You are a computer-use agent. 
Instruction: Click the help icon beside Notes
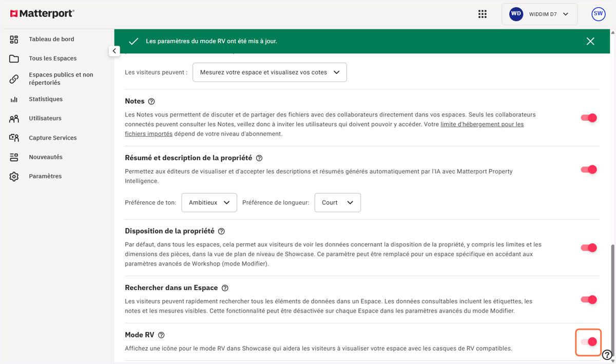pos(151,102)
